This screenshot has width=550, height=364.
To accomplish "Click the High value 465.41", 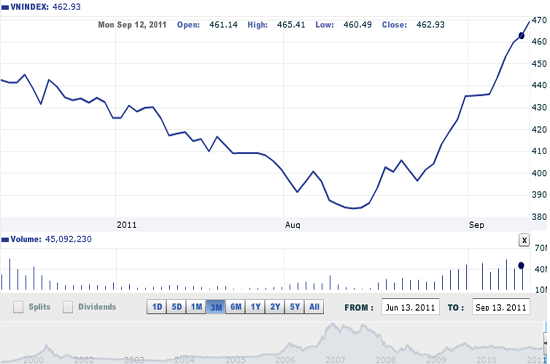I will click(x=291, y=25).
